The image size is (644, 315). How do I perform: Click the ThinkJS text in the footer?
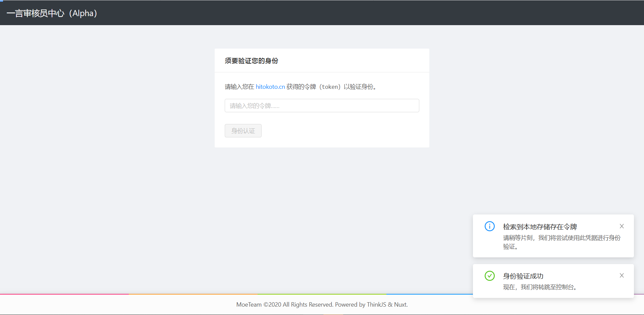pyautogui.click(x=376, y=305)
